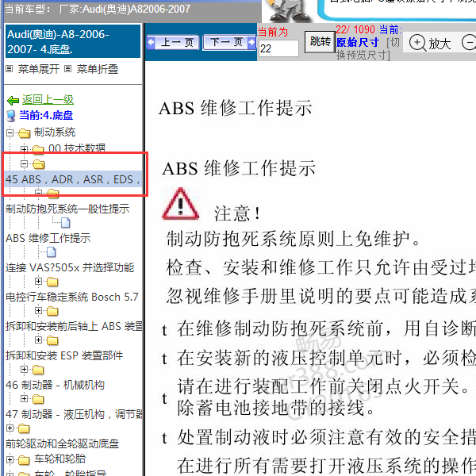Zoom in with the 放大 magnifier icon
The width and height of the screenshot is (476, 476).
tap(418, 44)
